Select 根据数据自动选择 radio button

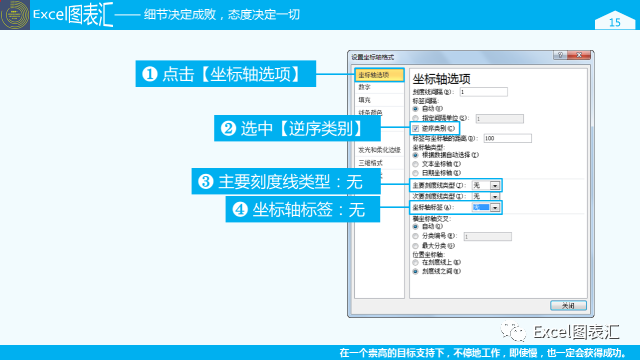[416, 155]
